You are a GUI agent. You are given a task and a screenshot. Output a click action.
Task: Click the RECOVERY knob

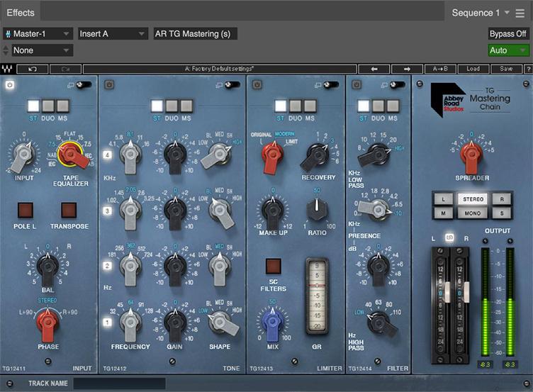click(317, 155)
